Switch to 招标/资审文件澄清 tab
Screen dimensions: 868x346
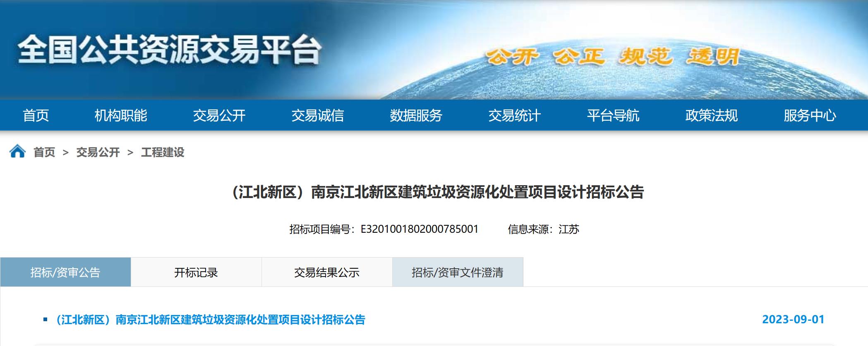[458, 272]
